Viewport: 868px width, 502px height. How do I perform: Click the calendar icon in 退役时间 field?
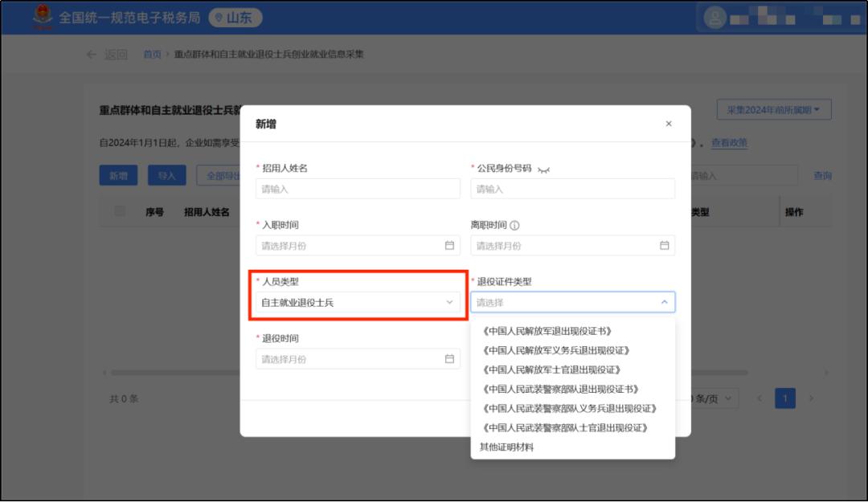[x=449, y=359]
